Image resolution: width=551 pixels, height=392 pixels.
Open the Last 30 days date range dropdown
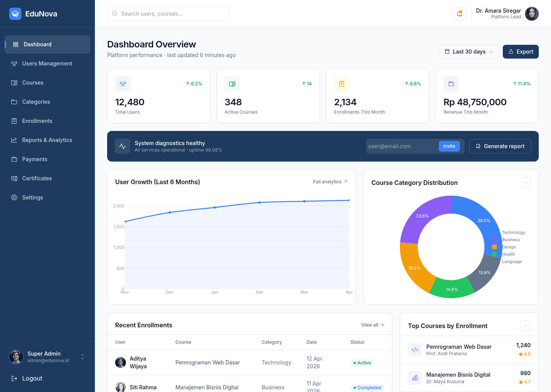tap(469, 52)
